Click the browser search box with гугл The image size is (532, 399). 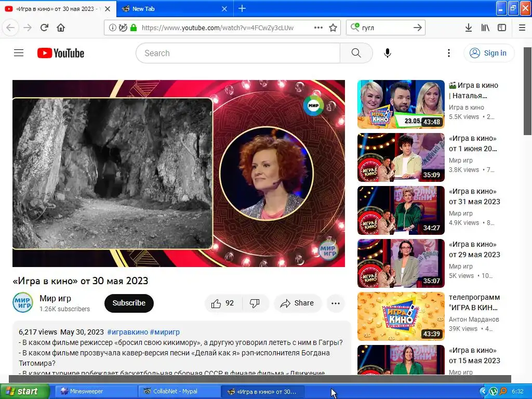(386, 28)
